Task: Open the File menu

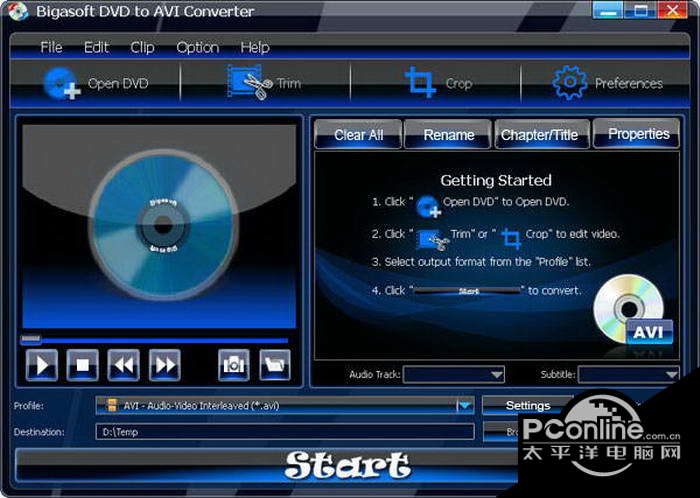Action: [x=51, y=47]
